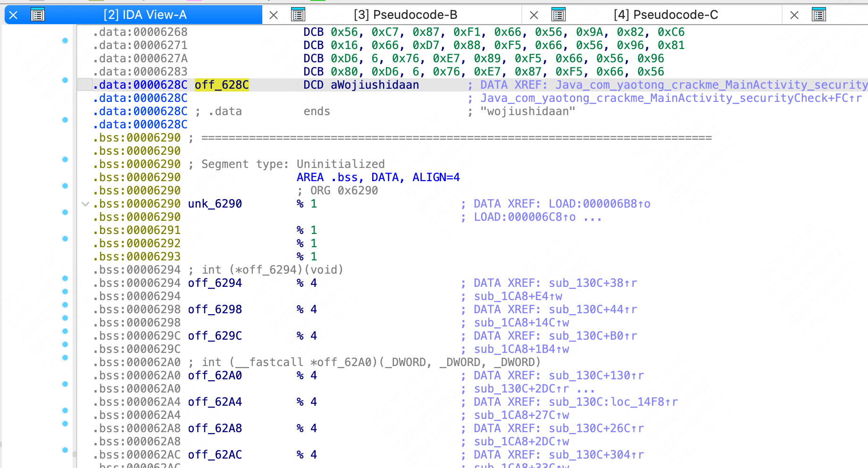
Task: Follow xref sub_130C+B0
Action: tap(593, 336)
